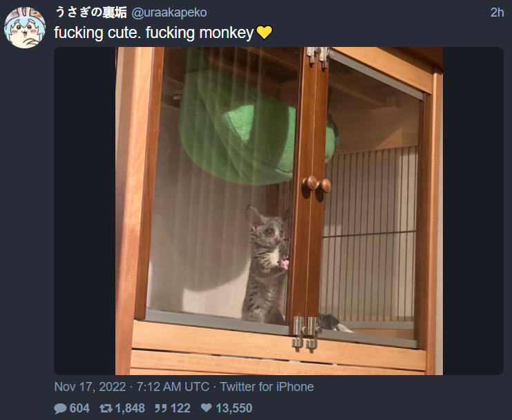This screenshot has height=420, width=512.
Task: Click the tweet text "fucking cute"
Action: click(x=95, y=33)
